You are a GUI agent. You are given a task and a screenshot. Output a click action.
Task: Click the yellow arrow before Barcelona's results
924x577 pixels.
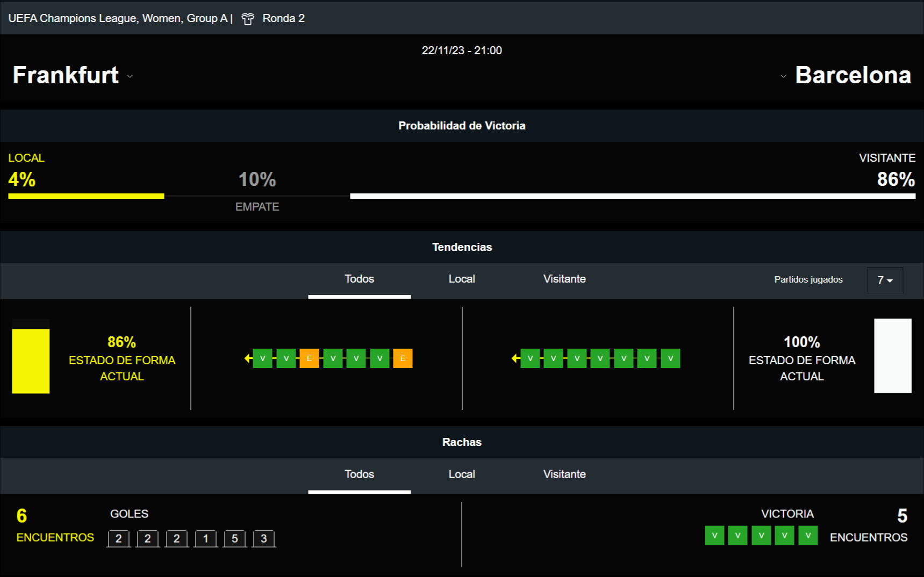[515, 358]
